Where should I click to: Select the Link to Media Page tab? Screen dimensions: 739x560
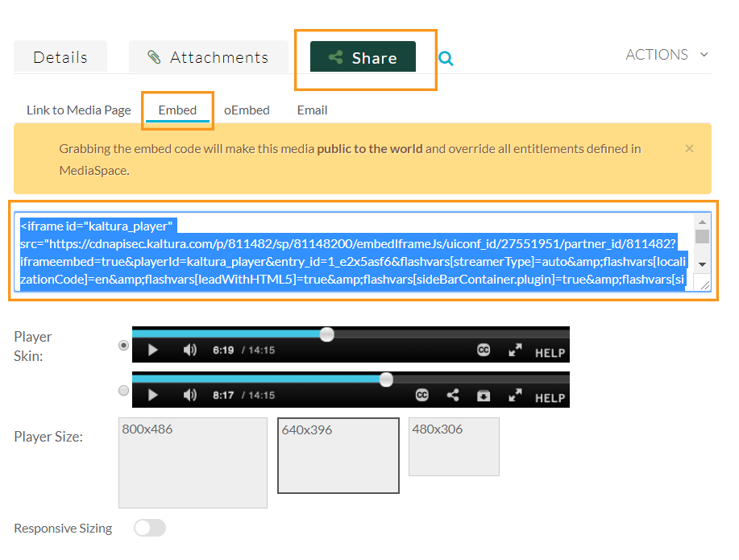(79, 110)
